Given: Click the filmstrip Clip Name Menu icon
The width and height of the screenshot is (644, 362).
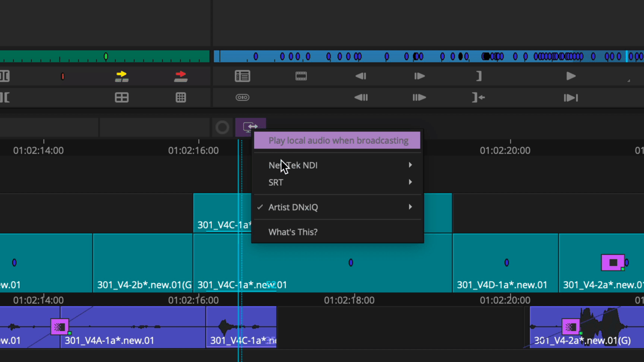Looking at the screenshot, I should click(x=301, y=76).
